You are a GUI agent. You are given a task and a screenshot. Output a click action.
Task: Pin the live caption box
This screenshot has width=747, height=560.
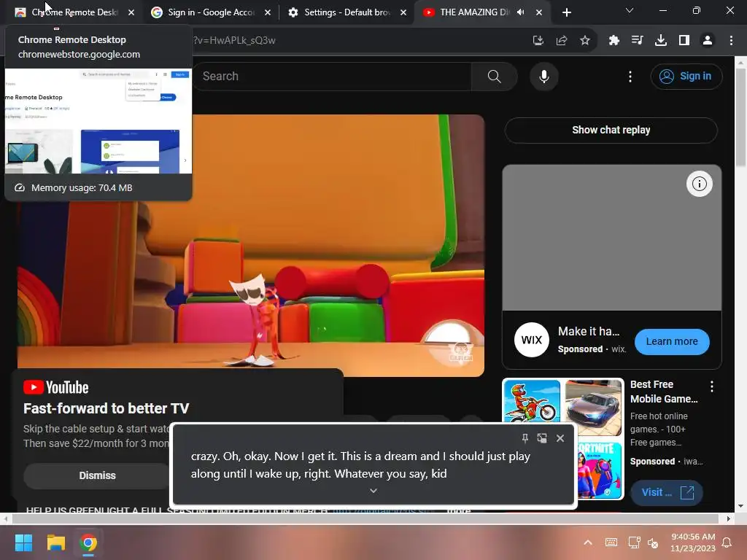tap(525, 438)
